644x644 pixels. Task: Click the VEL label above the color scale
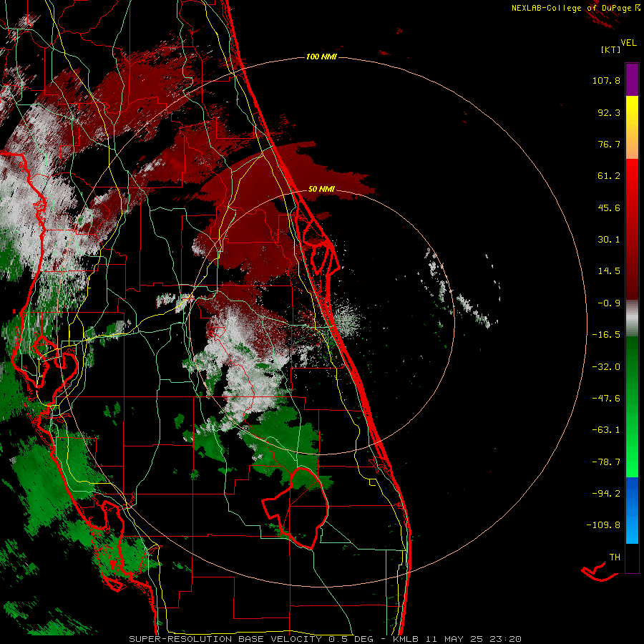pos(629,42)
